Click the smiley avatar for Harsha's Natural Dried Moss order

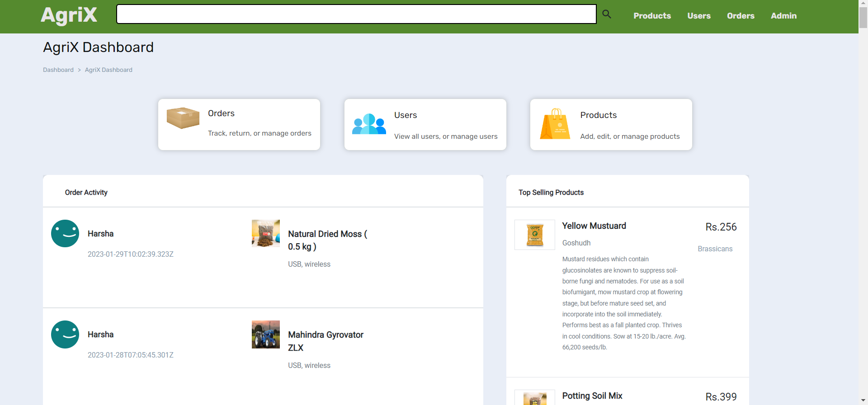pyautogui.click(x=65, y=234)
